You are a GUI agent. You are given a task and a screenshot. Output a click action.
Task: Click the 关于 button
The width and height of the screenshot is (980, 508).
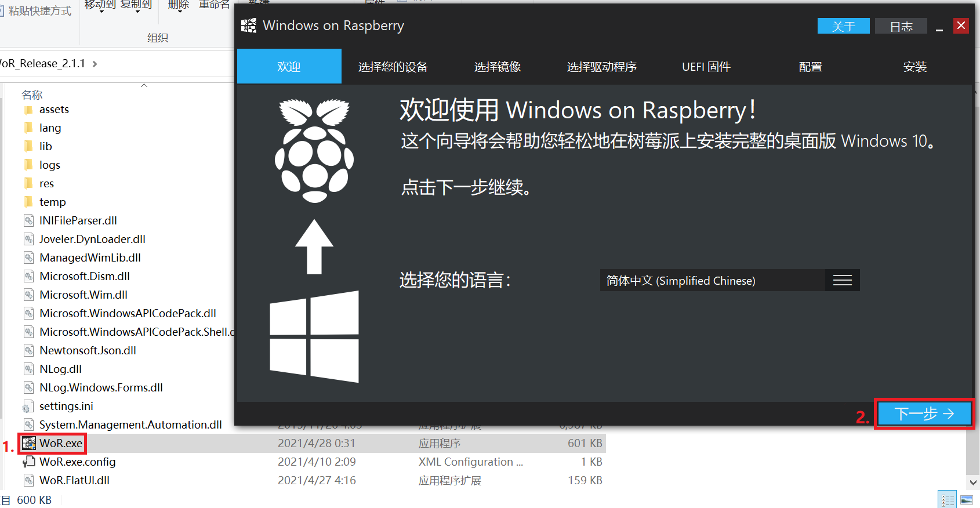844,26
